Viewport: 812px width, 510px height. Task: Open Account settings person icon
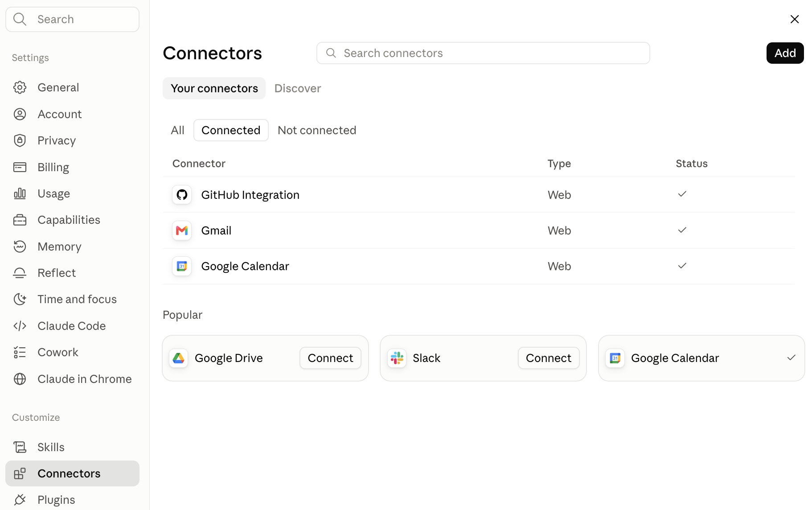click(x=20, y=114)
